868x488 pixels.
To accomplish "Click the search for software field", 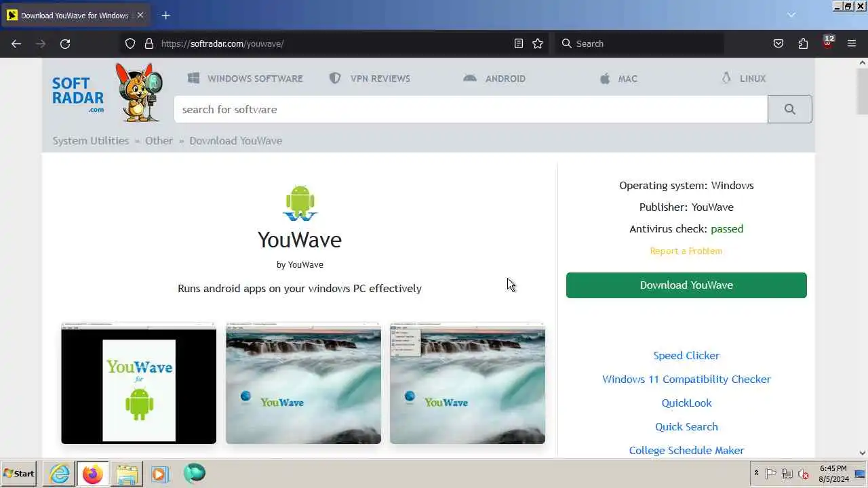I will click(x=471, y=109).
